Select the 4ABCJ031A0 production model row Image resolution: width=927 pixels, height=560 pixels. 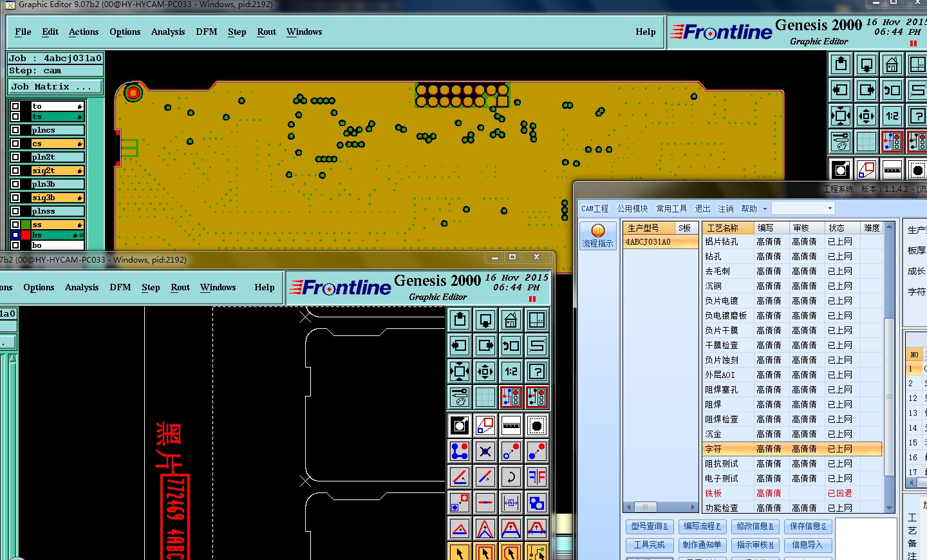click(x=660, y=242)
